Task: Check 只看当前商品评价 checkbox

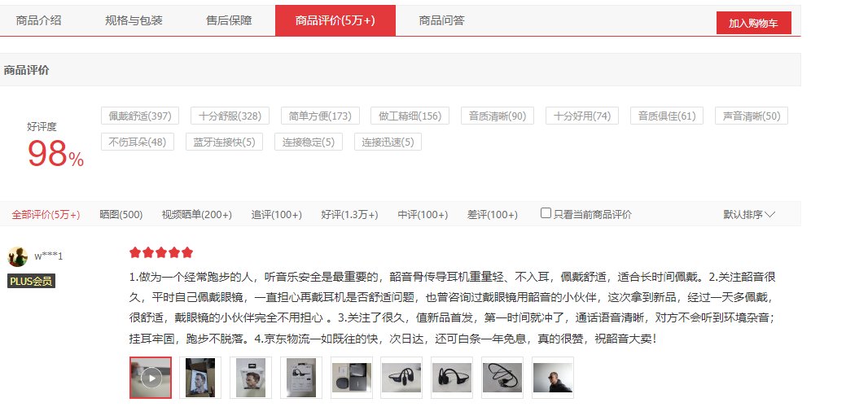Action: [546, 213]
